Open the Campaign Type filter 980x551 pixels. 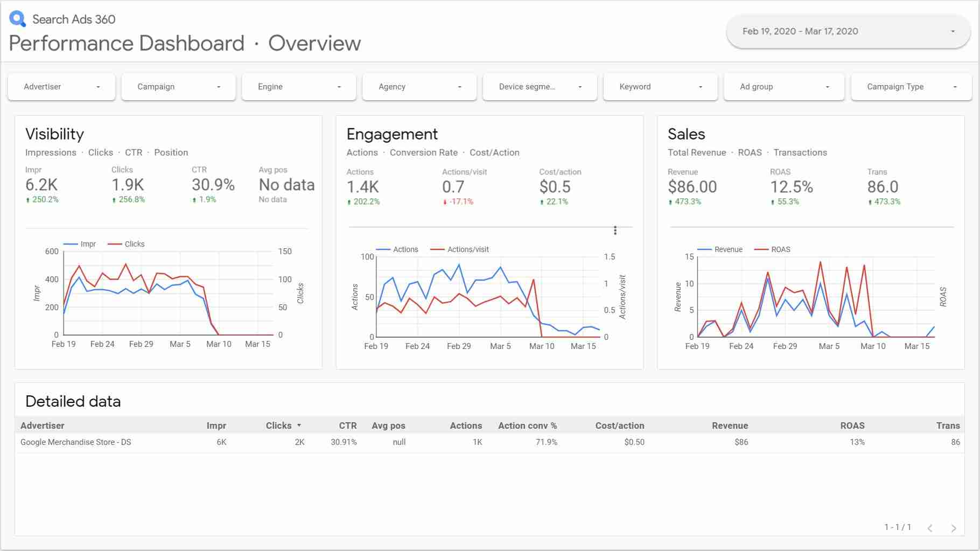[912, 87]
